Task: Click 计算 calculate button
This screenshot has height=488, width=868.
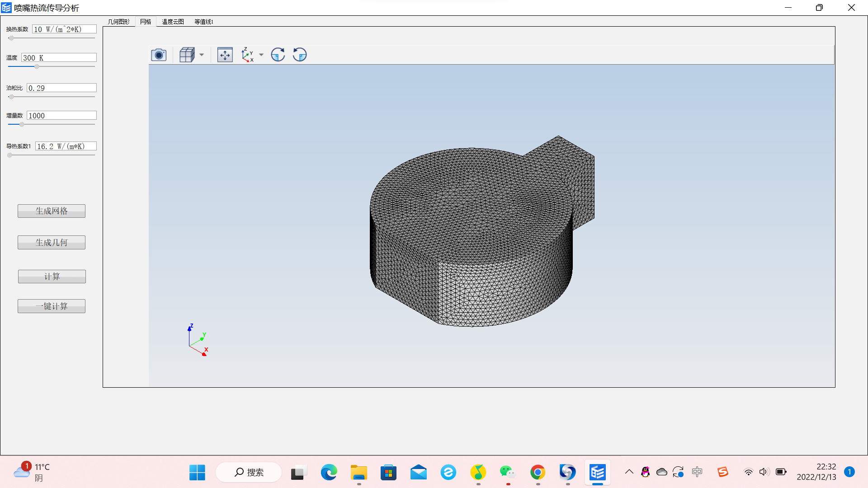Action: (52, 276)
